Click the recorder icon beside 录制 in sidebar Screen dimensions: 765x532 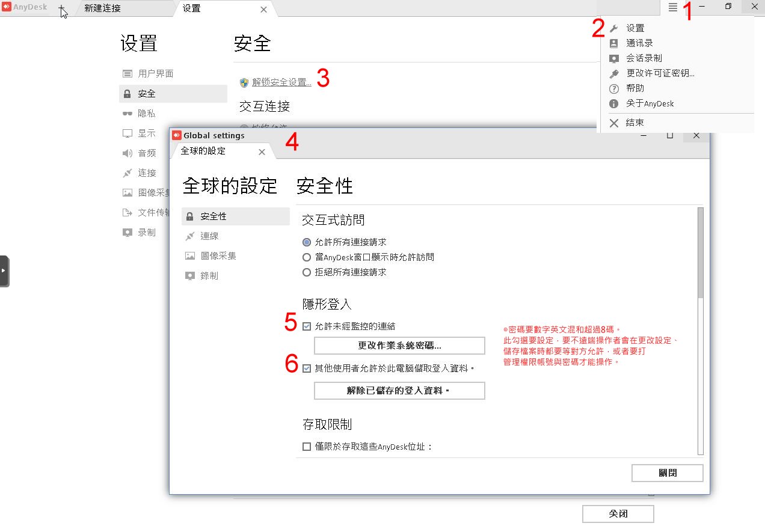[127, 232]
